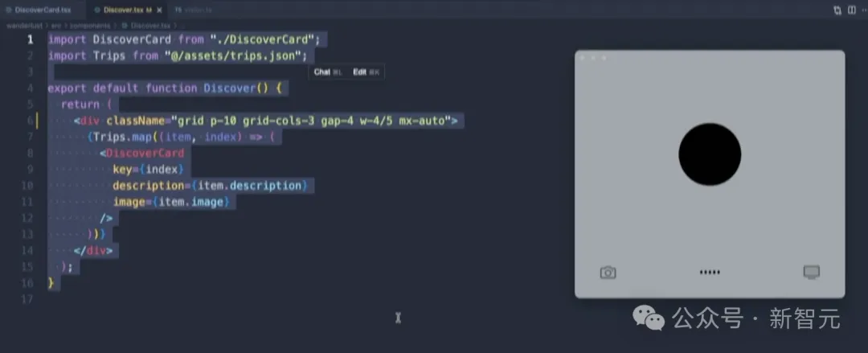868x353 pixels.
Task: Click the DiscoverCard JSX tag on line 8
Action: 145,153
